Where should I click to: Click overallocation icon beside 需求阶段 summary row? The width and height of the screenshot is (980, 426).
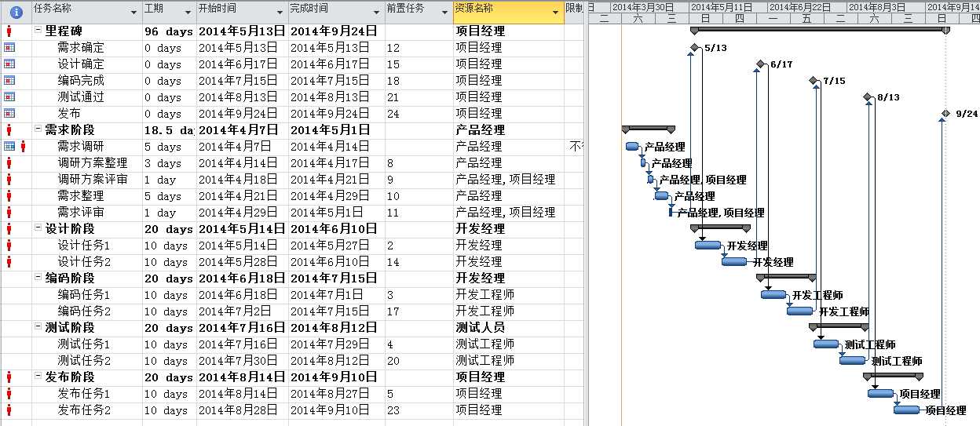click(x=9, y=130)
